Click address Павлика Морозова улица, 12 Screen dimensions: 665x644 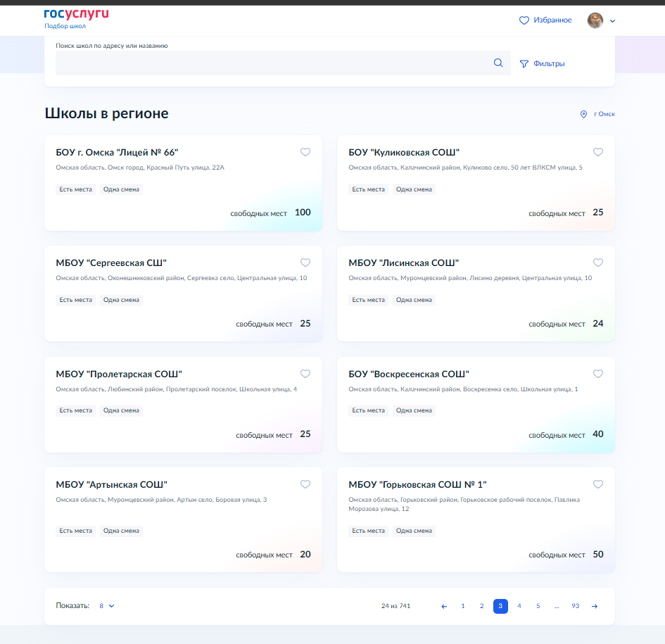[464, 505]
